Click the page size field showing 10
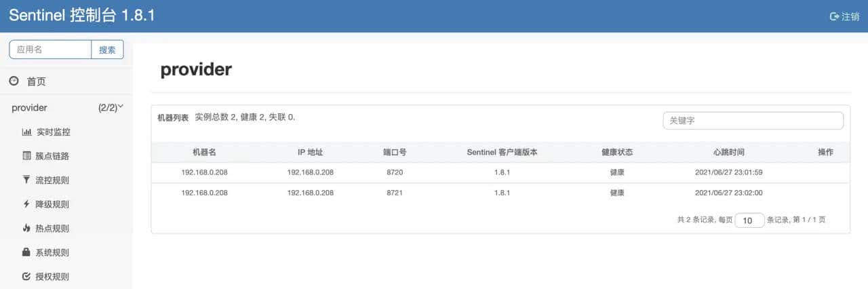 click(x=749, y=220)
